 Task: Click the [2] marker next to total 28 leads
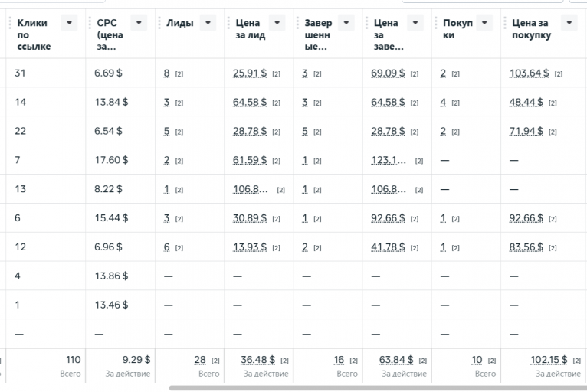tap(215, 361)
